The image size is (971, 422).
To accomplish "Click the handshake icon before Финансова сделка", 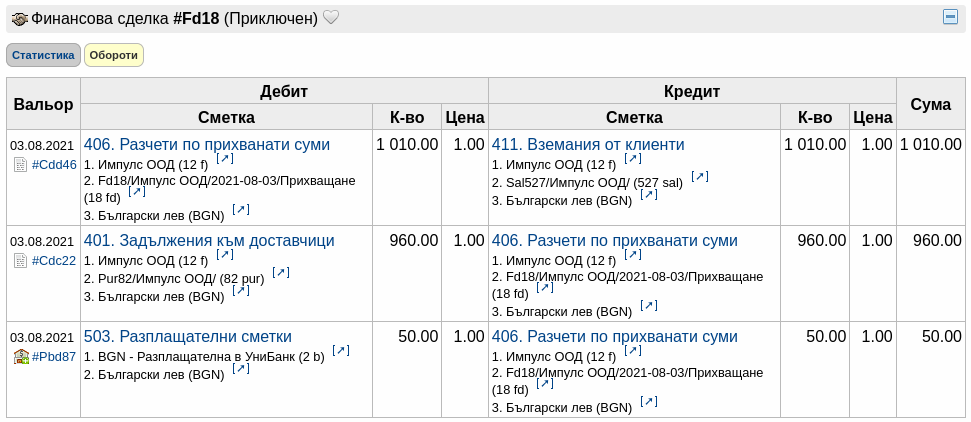I will coord(20,19).
